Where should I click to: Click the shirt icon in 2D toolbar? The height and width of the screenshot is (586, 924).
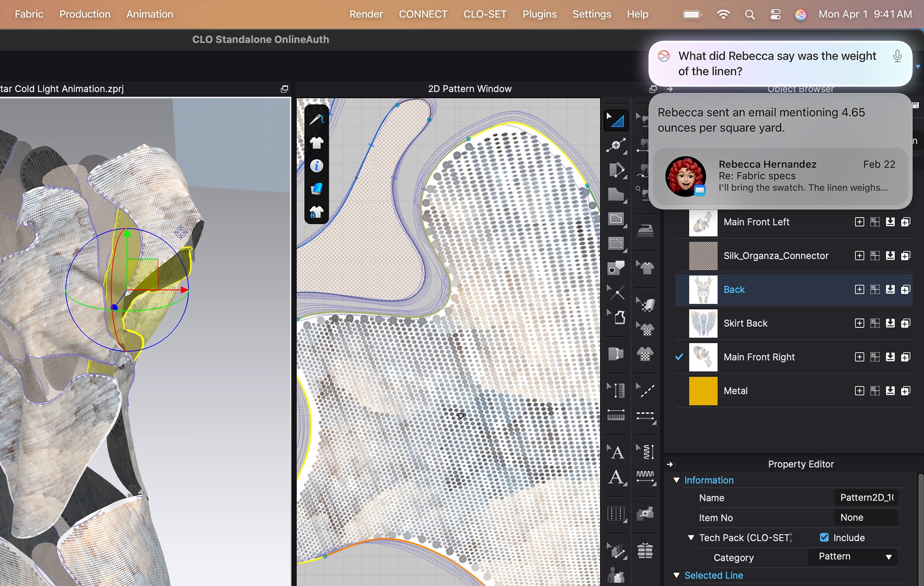point(316,142)
